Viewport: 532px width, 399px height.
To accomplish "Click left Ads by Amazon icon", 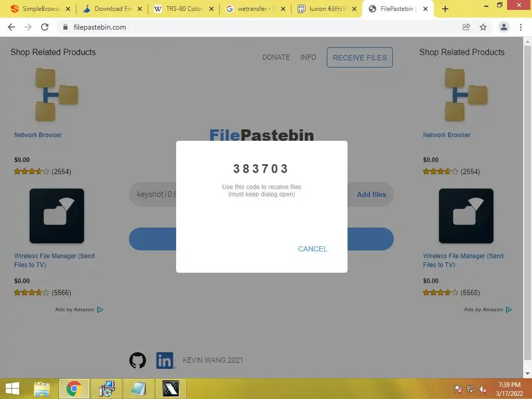I will coord(100,310).
